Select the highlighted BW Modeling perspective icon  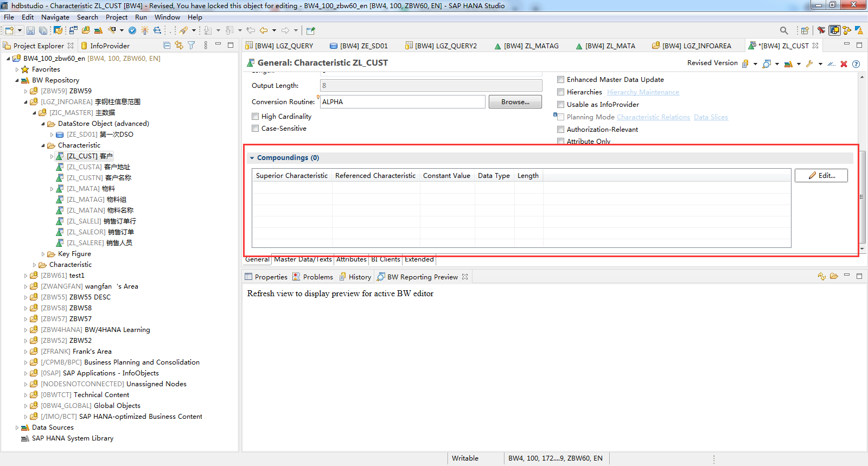point(834,30)
